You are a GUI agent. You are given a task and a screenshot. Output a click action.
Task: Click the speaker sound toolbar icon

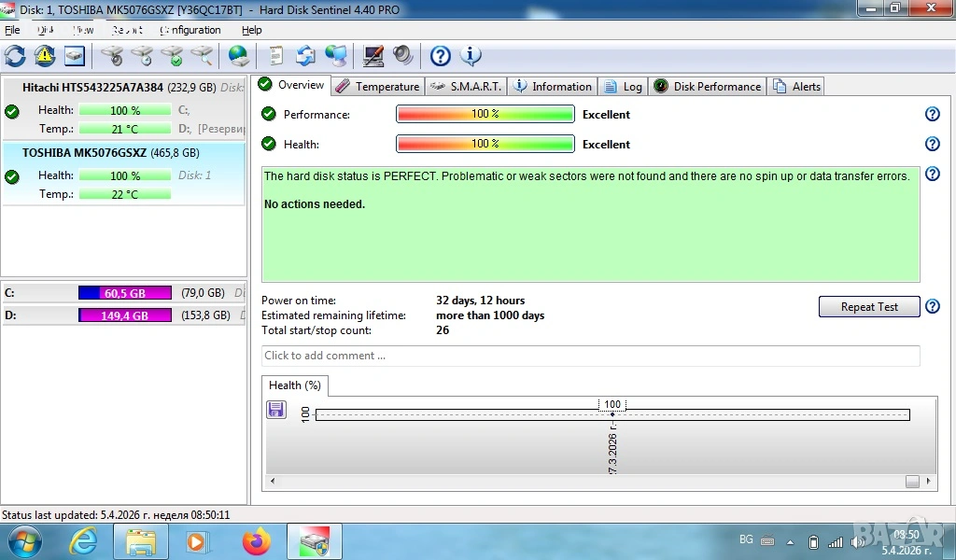pyautogui.click(x=403, y=56)
